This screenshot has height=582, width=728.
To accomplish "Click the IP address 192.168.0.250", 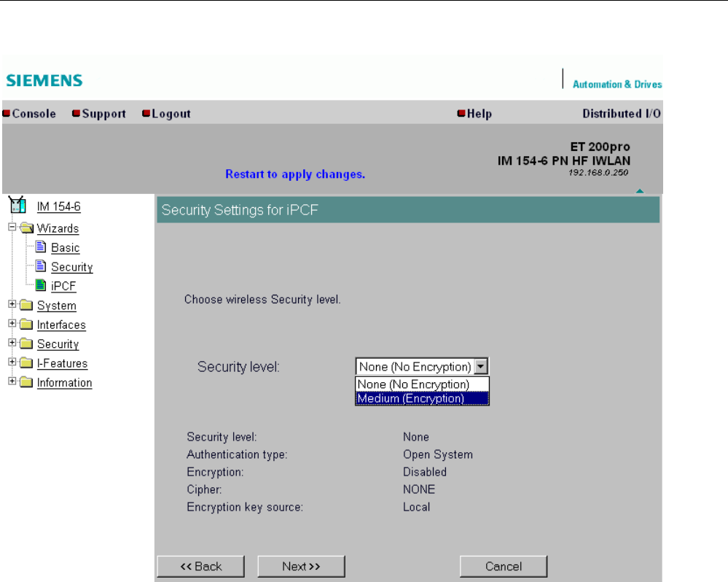I will coord(598,173).
